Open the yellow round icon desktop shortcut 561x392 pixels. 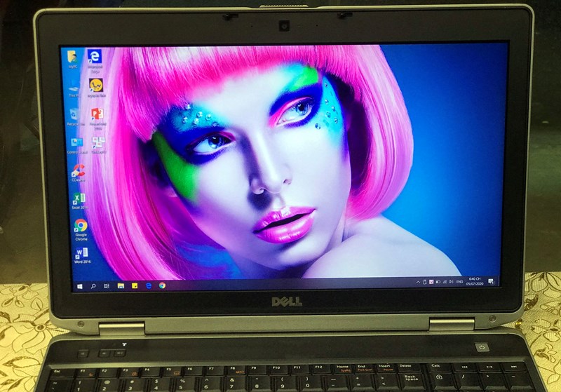coord(97,88)
